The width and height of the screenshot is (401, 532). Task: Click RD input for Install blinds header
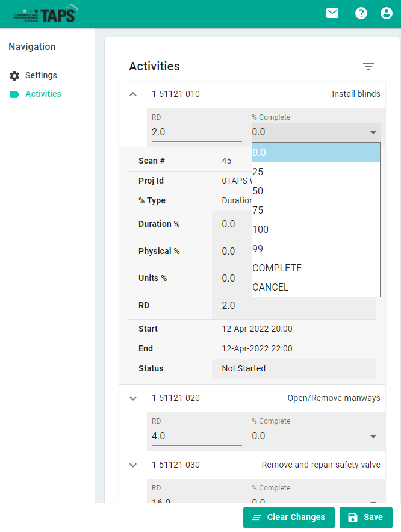click(x=195, y=132)
